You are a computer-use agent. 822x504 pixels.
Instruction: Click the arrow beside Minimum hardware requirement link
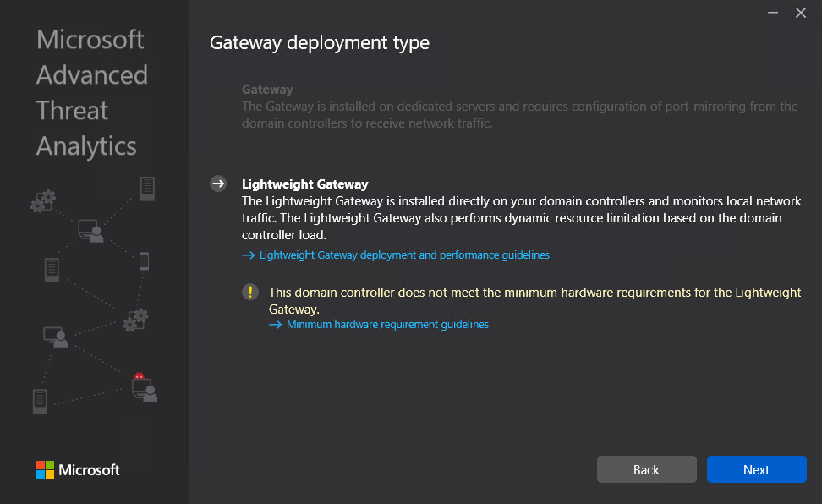coord(275,325)
